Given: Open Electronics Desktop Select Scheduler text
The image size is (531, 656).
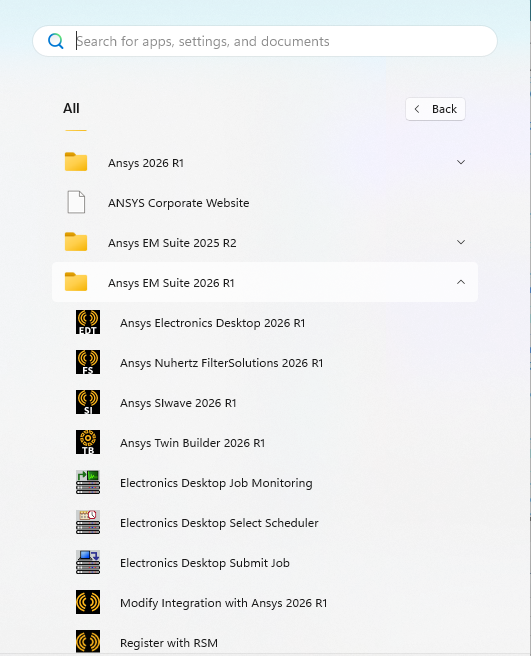Looking at the screenshot, I should (219, 523).
